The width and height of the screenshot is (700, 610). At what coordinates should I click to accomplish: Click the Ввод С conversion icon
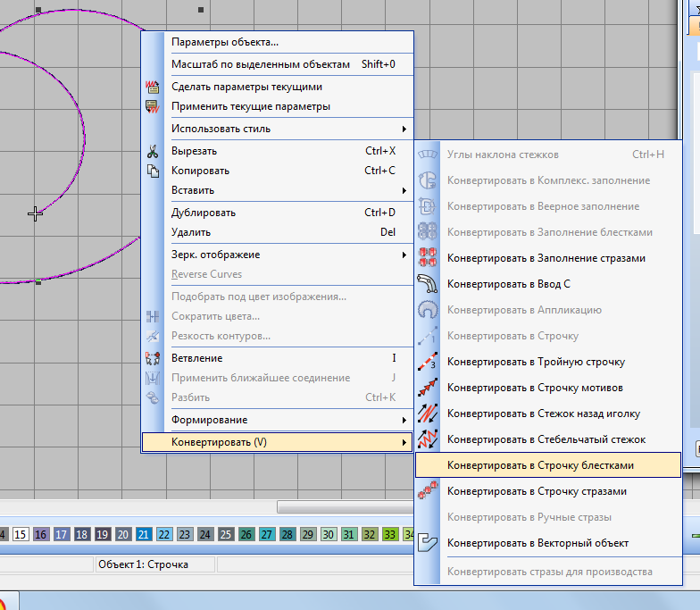(428, 284)
